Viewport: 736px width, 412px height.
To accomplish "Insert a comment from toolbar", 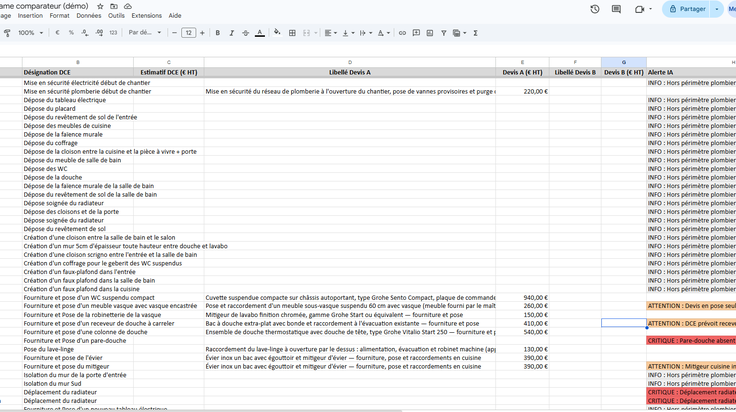I will 416,33.
